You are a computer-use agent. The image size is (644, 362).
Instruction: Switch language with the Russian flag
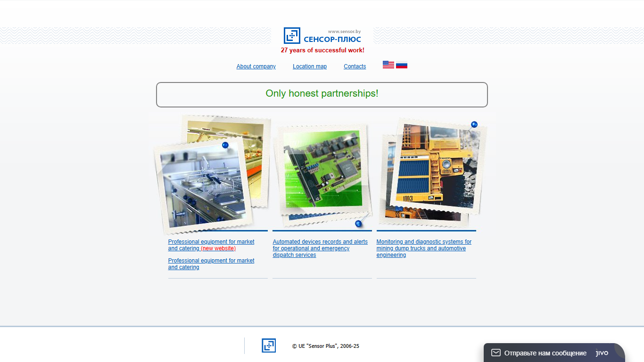pos(402,65)
